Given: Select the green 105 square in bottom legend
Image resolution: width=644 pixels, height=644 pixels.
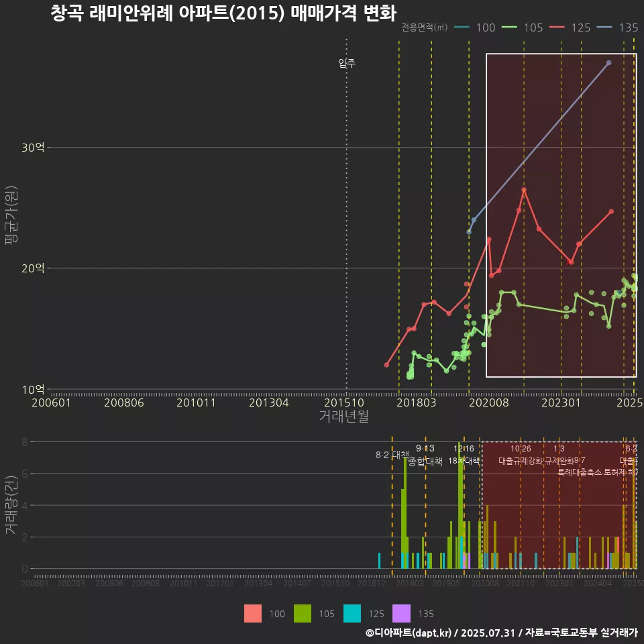Looking at the screenshot, I should (303, 614).
